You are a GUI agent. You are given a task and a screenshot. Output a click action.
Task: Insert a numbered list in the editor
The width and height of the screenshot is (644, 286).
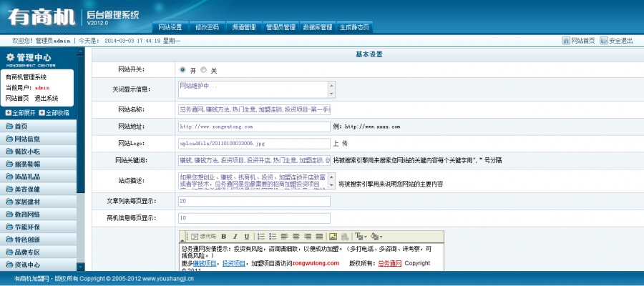coord(260,237)
